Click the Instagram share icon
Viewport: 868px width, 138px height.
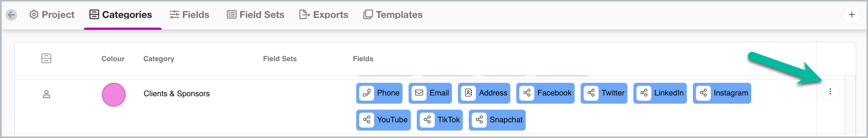(x=703, y=93)
